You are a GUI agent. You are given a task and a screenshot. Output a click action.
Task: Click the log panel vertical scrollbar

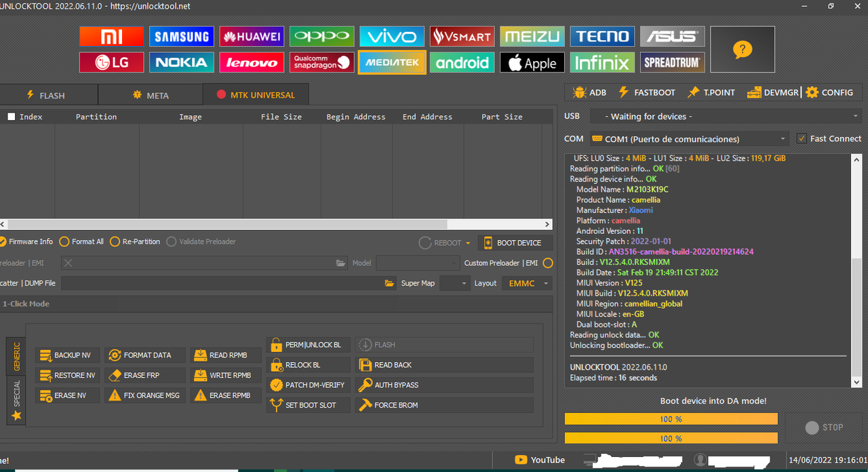[x=856, y=272]
